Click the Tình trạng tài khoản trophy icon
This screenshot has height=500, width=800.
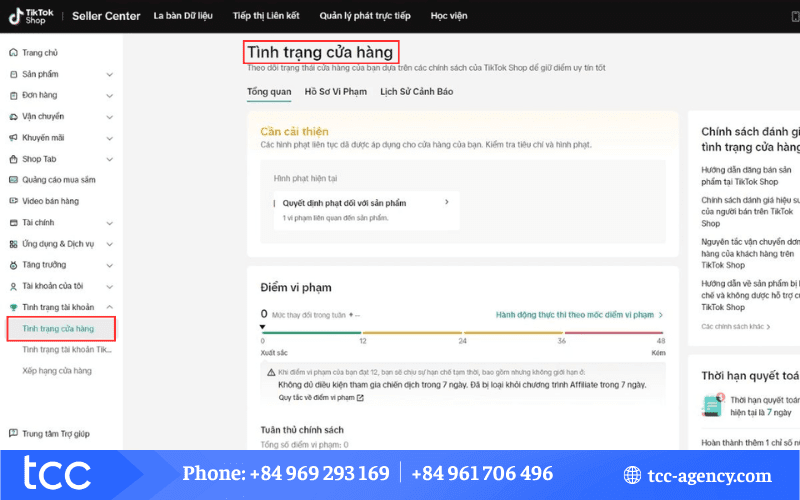[13, 307]
